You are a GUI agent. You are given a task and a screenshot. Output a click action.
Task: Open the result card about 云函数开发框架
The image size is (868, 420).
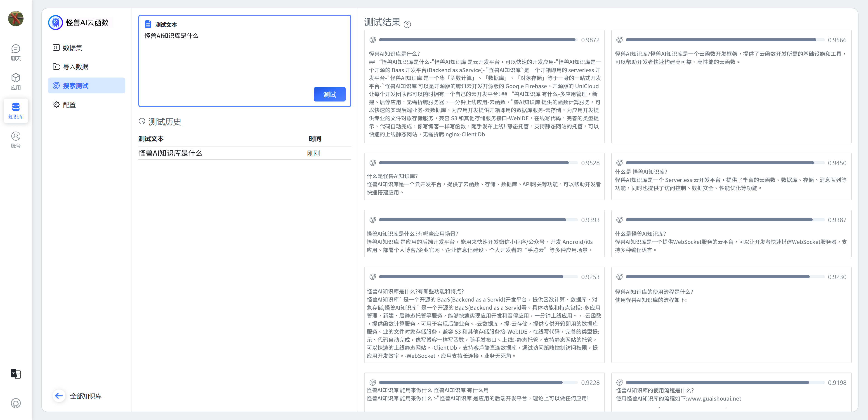[x=731, y=87]
